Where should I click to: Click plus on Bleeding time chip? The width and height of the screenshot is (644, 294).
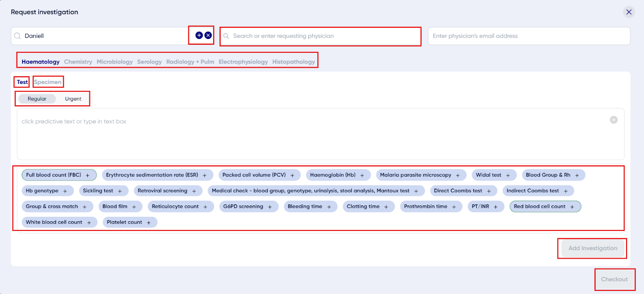coord(329,207)
